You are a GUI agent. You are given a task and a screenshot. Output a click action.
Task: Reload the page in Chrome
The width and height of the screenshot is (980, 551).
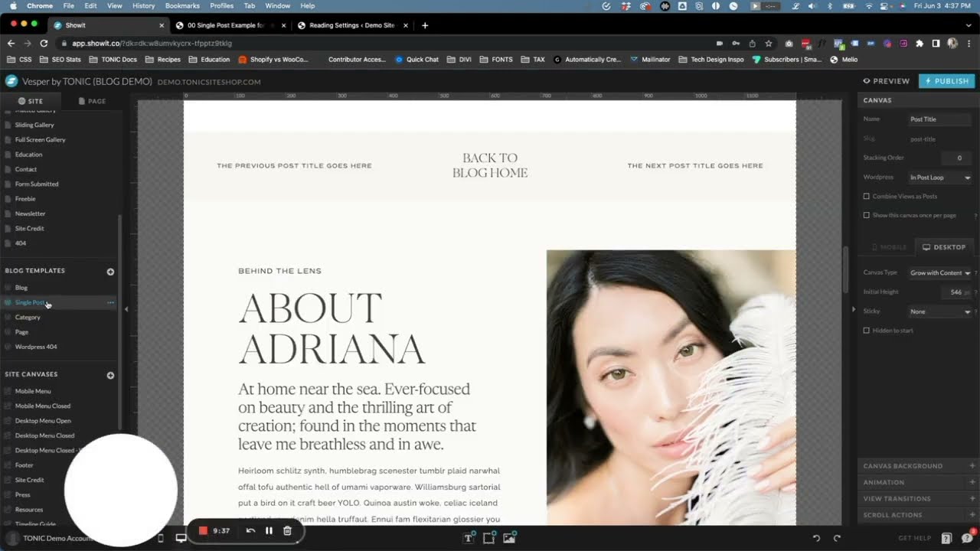click(x=44, y=44)
